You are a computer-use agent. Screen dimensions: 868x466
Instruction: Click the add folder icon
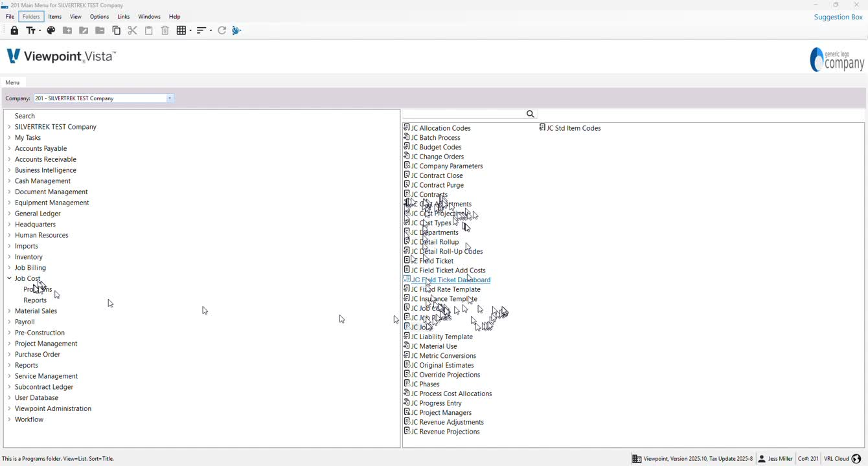tap(67, 30)
